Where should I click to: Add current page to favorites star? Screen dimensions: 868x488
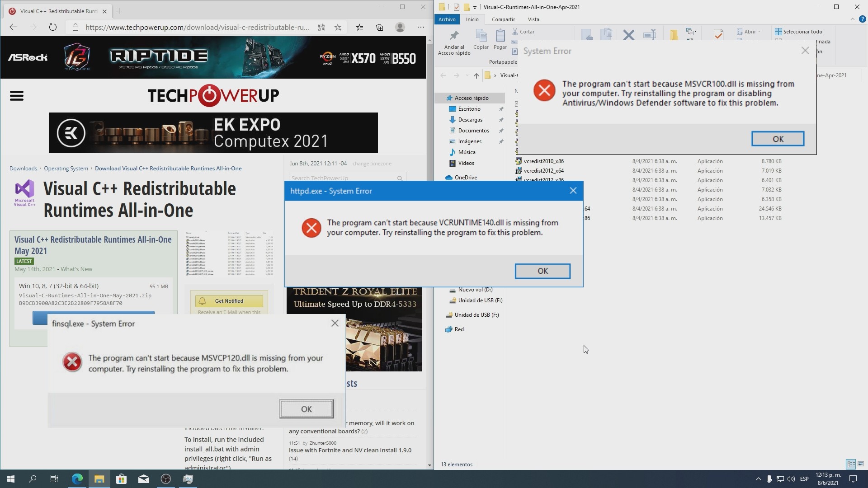coord(338,27)
